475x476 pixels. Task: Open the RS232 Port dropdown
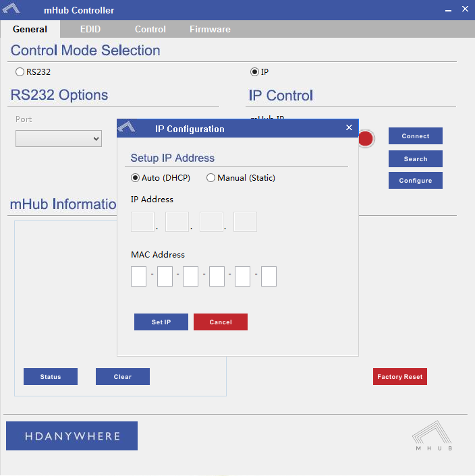tap(59, 139)
